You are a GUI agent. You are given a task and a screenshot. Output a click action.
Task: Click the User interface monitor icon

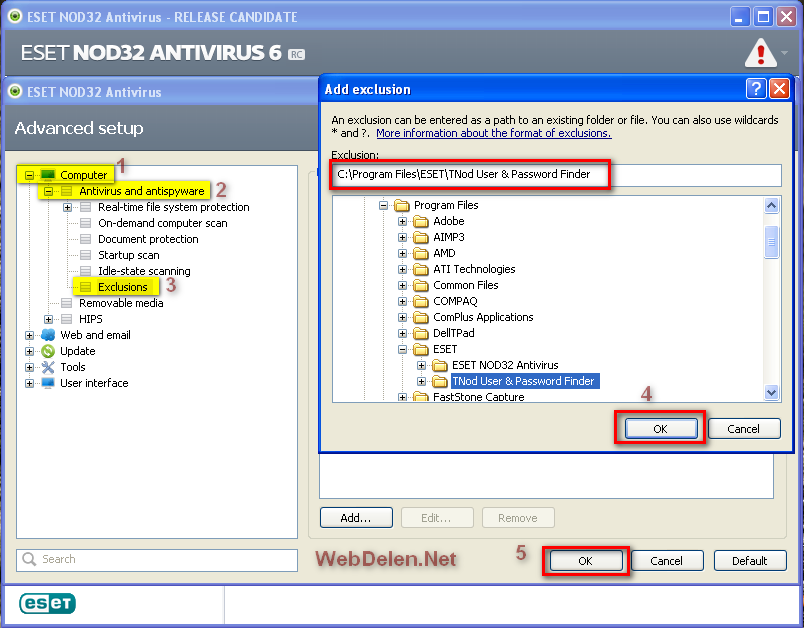pyautogui.click(x=48, y=383)
